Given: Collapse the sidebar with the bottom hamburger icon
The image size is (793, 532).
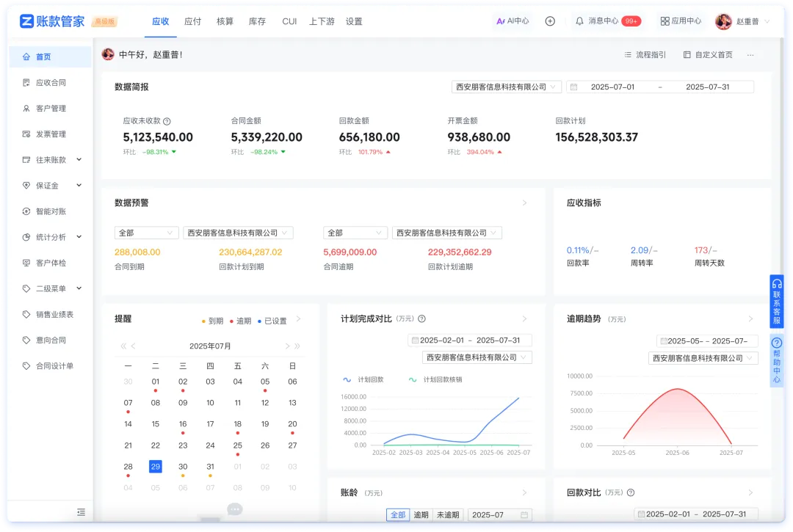Looking at the screenshot, I should pos(81,511).
